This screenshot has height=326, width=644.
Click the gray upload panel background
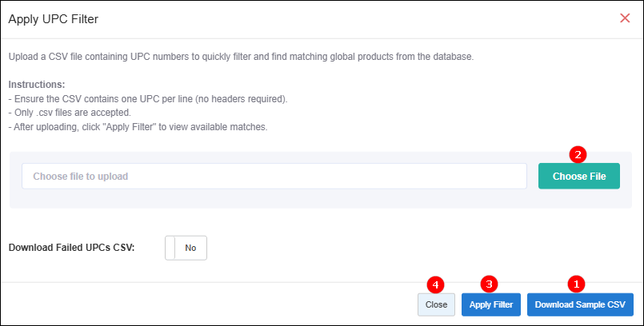[x=320, y=198]
